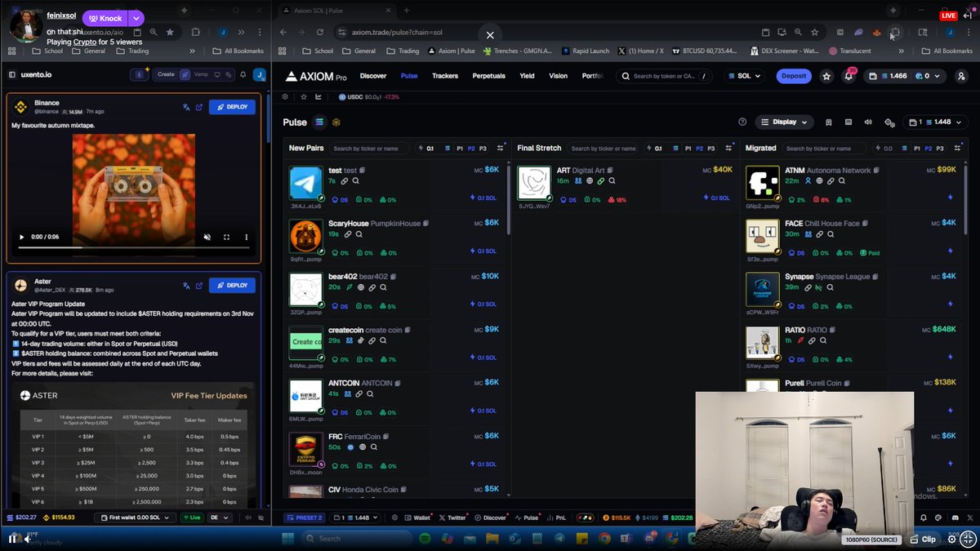The image size is (980, 551).
Task: Search icon on the ANTCOIN row
Action: coord(369,393)
